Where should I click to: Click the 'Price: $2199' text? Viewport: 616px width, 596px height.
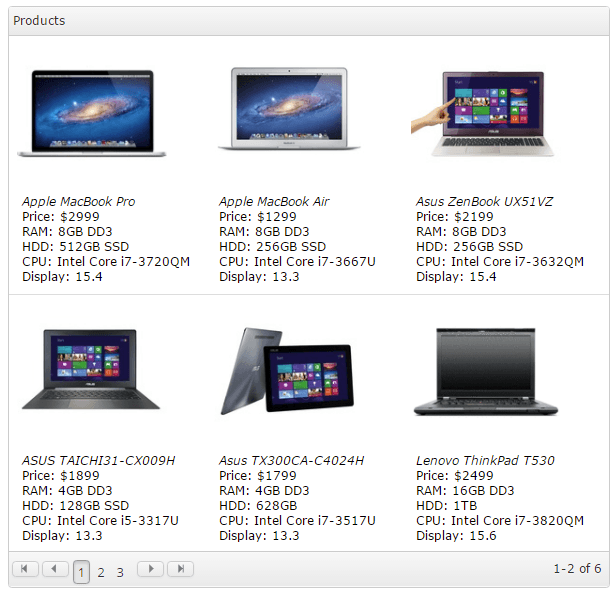click(x=455, y=216)
